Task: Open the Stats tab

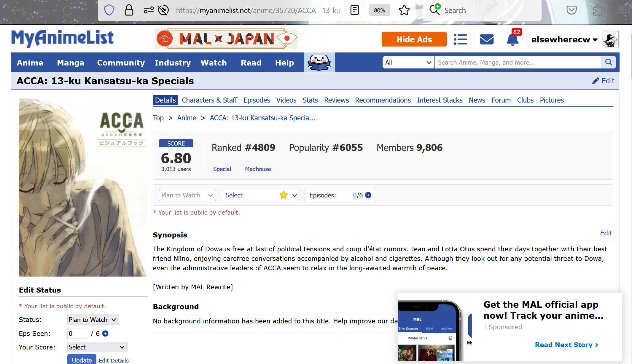Action: [310, 100]
